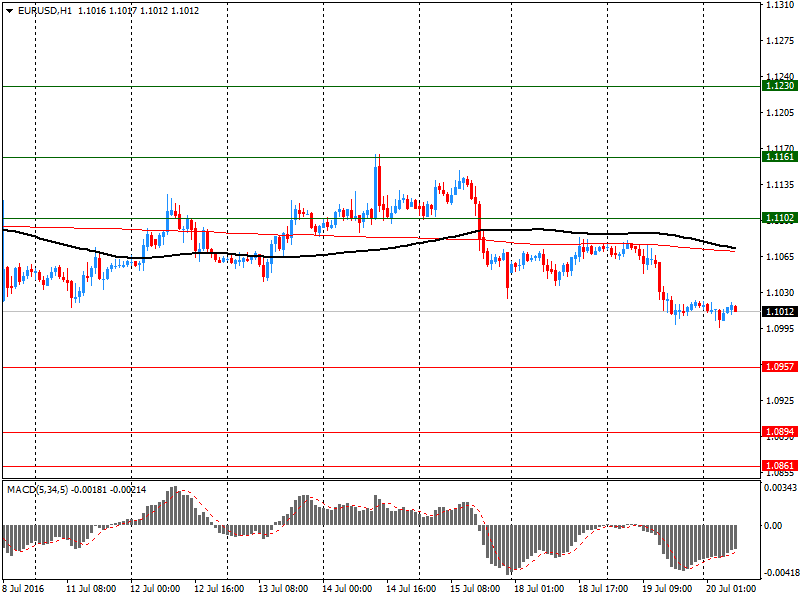Click the 1.1030 price scale value

[x=780, y=293]
